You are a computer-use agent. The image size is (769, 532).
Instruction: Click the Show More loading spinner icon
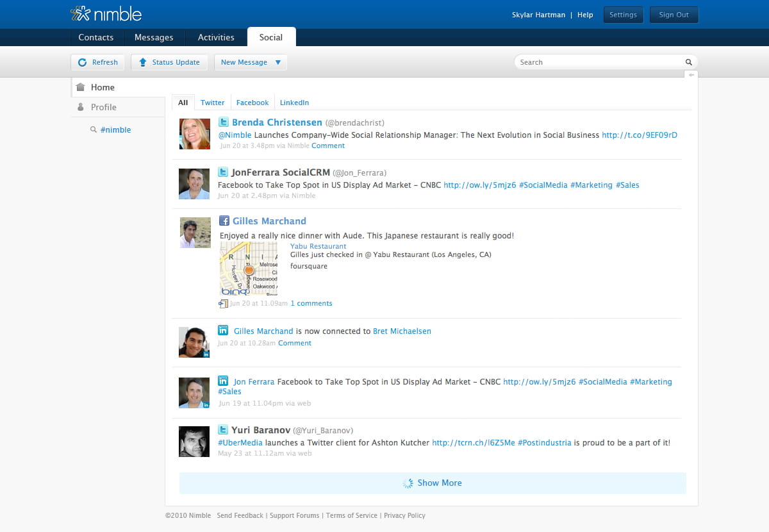click(x=408, y=483)
